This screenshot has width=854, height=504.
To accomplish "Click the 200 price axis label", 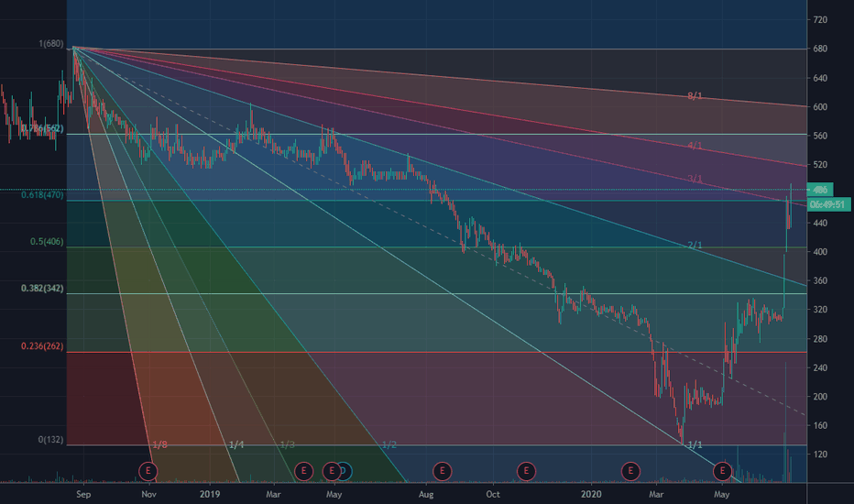I will [820, 397].
